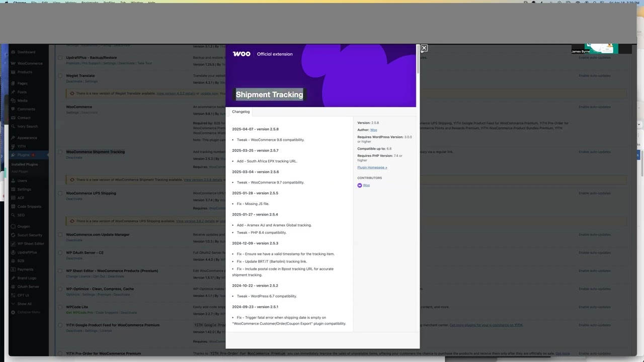Tick the WooCommerce UPS Shipping checkbox
This screenshot has height=362, width=644.
[60, 193]
